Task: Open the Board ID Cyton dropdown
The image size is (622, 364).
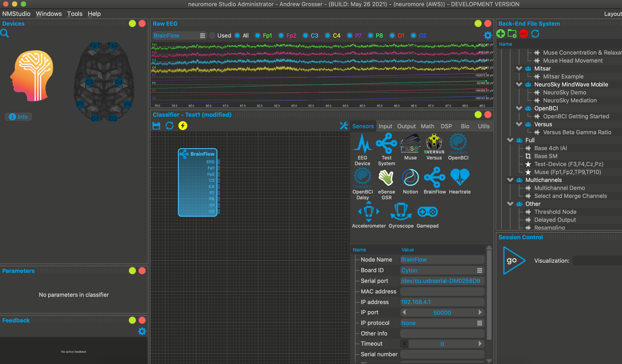Action: click(442, 270)
